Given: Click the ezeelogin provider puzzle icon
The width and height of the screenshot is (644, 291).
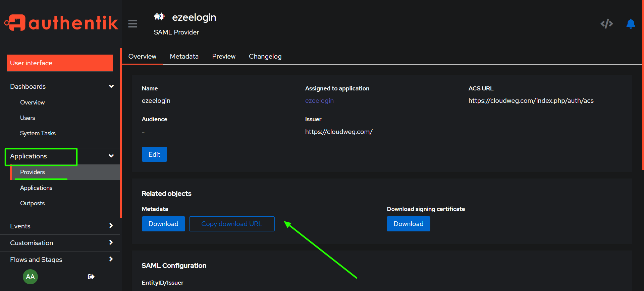Looking at the screenshot, I should pos(159,17).
